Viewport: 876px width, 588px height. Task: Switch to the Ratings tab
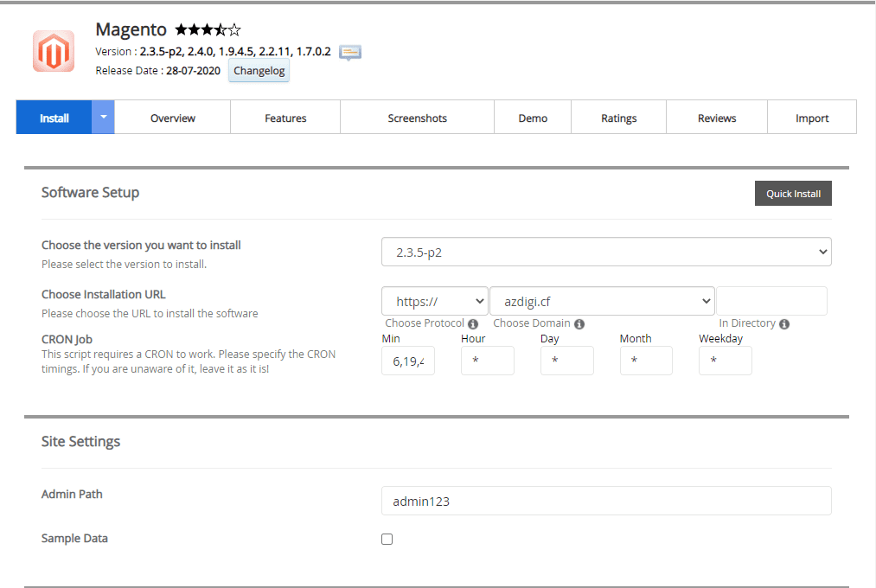[618, 117]
